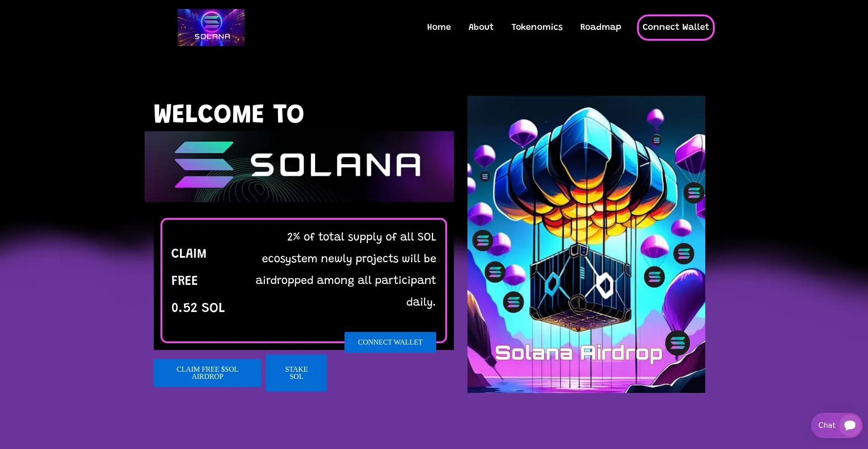Screen dimensions: 868x449
Task: Select the STAKE SOL button
Action: tap(297, 373)
